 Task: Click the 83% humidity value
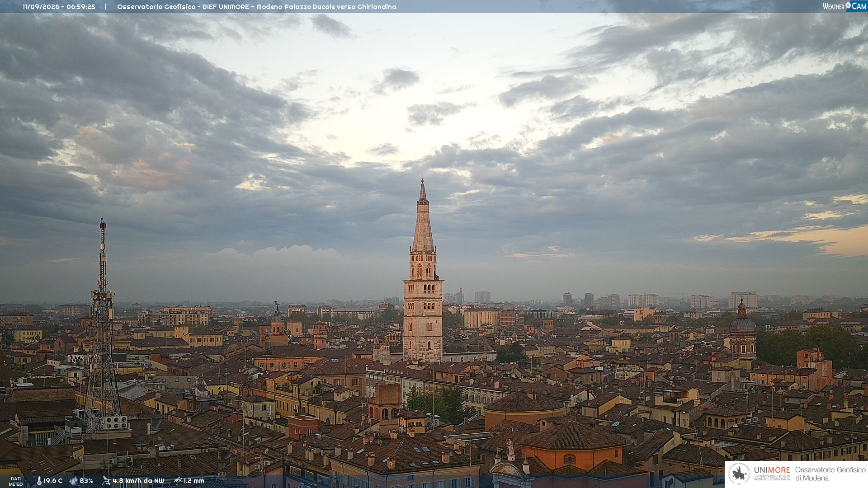tap(86, 481)
